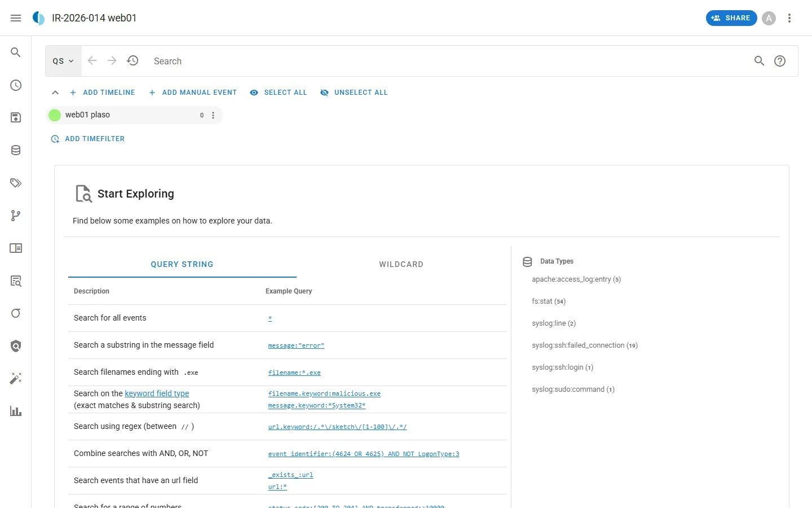Open the data types database sidebar icon
The width and height of the screenshot is (812, 508).
(x=16, y=150)
